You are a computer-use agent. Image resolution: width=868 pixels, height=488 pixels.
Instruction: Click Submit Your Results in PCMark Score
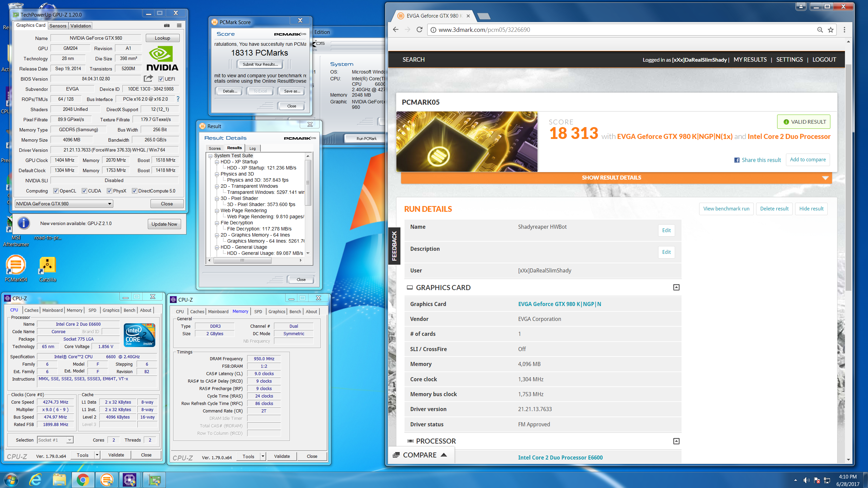[260, 64]
